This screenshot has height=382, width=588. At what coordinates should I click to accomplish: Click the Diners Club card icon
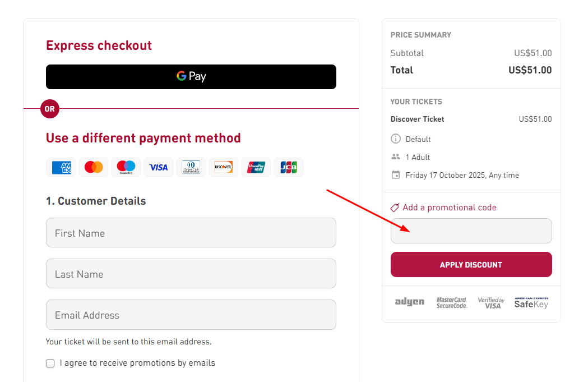tap(191, 167)
